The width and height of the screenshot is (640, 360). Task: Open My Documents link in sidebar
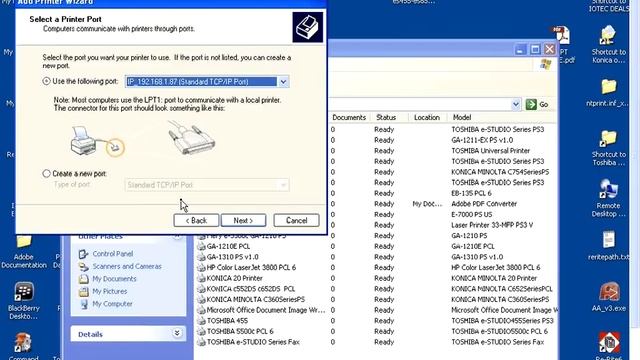(114, 279)
